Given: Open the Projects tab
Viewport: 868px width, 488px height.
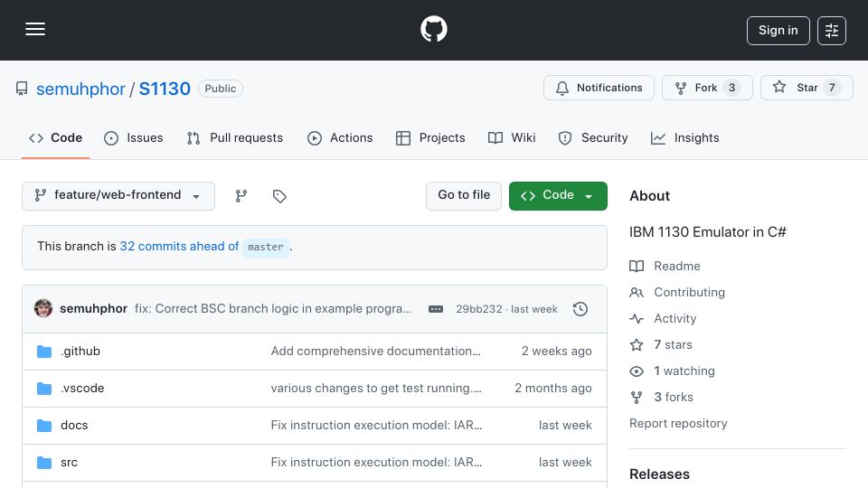Looking at the screenshot, I should tap(430, 137).
